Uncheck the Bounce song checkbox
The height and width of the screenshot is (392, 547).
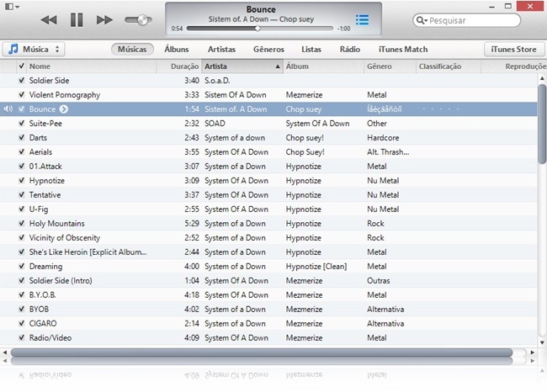(22, 109)
